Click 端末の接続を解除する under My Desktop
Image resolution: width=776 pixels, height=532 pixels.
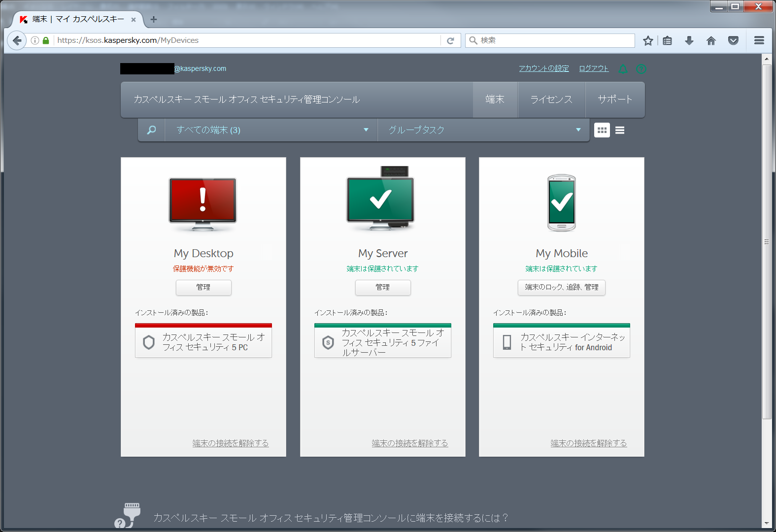pos(231,443)
